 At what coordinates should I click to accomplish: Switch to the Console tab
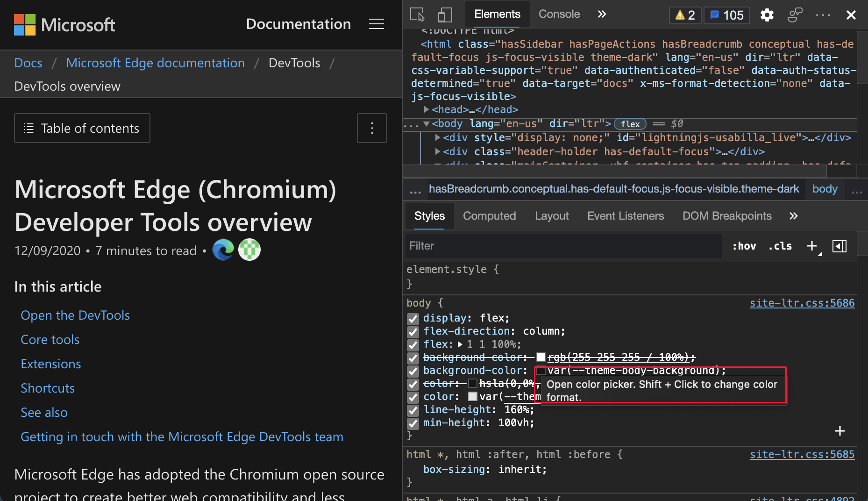click(x=559, y=14)
